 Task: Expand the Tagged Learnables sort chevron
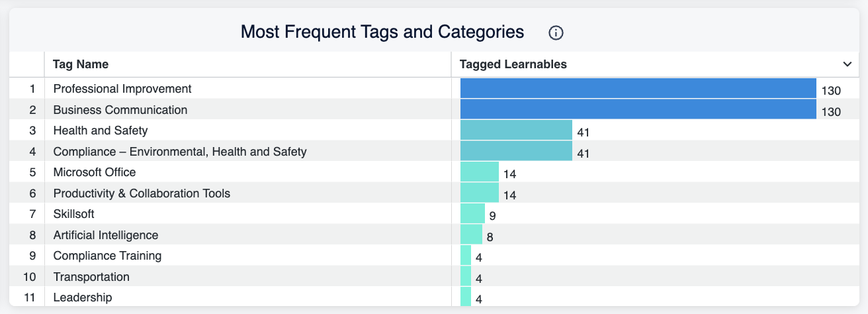(x=847, y=64)
